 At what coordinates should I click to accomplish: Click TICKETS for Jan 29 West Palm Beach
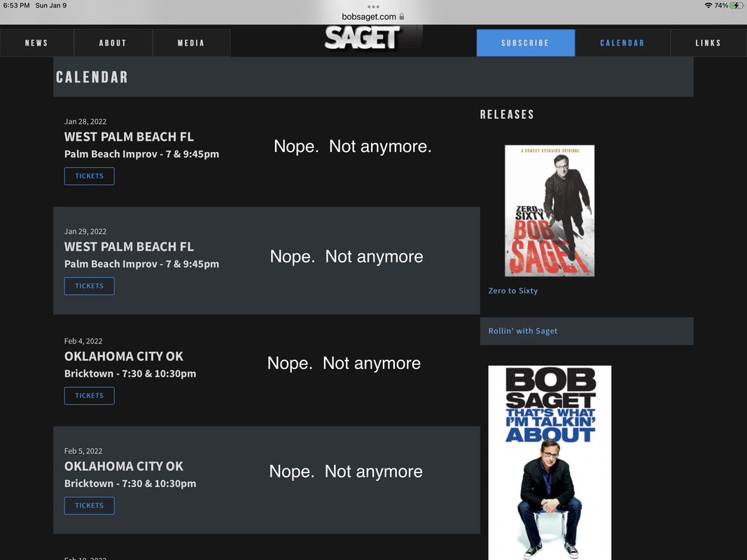tap(89, 286)
